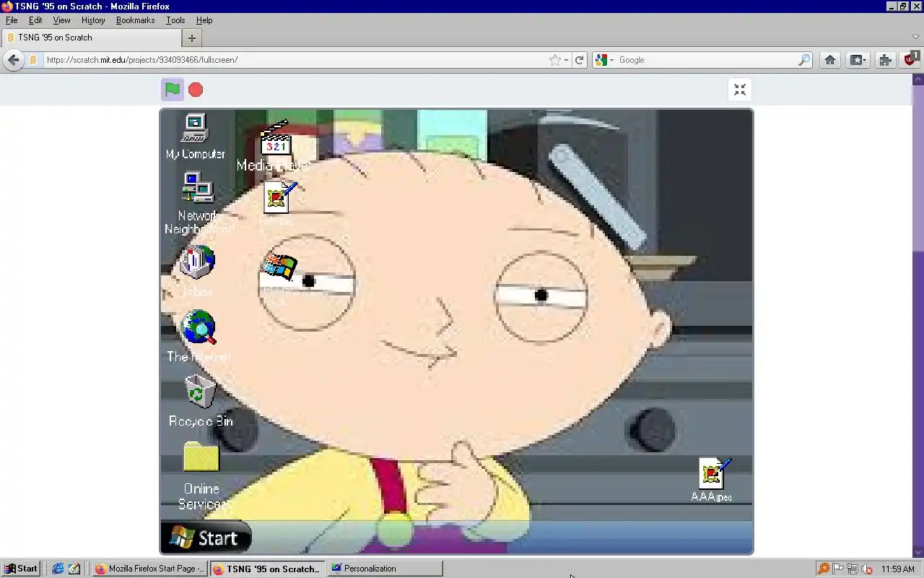Screen dimensions: 924x578
Task: Click the 11:59 AM clock
Action: 898,569
